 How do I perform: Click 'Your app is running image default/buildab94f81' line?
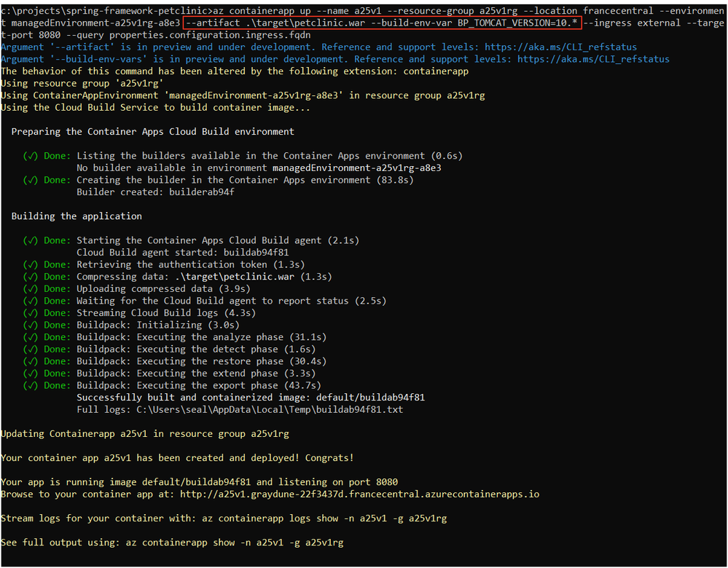[199, 481]
